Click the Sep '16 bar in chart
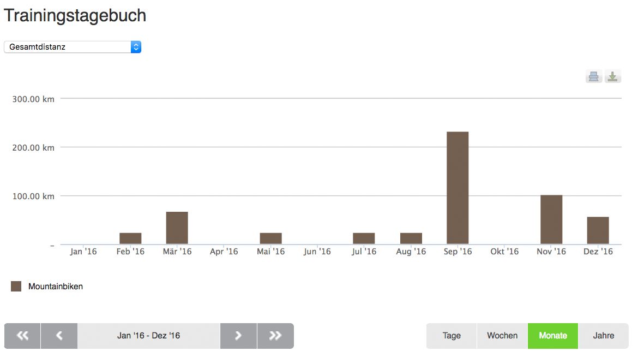The width and height of the screenshot is (644, 363). click(458, 188)
